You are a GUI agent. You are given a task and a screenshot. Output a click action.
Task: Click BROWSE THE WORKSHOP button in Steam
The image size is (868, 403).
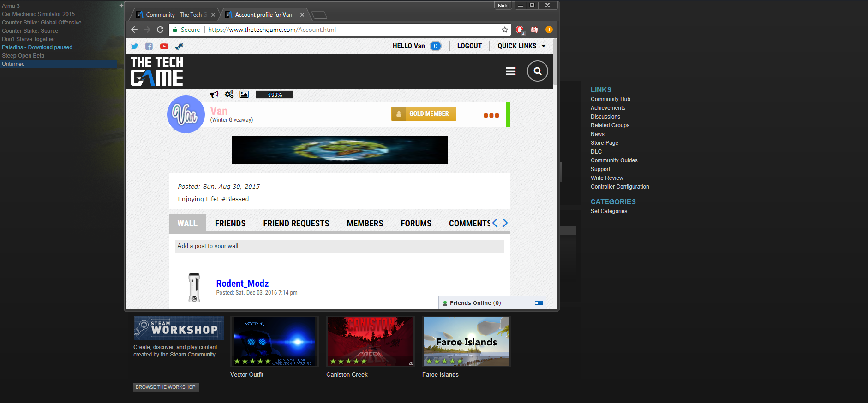tap(166, 387)
